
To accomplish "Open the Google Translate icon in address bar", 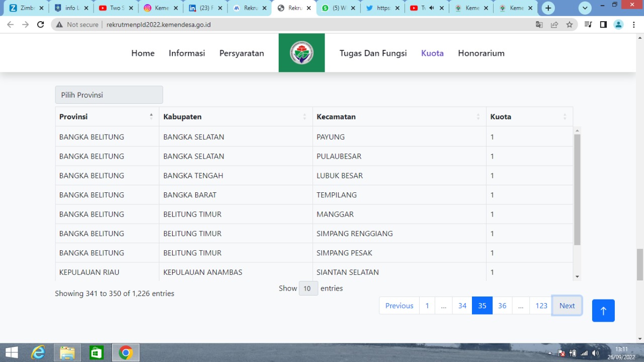I will coord(539,25).
